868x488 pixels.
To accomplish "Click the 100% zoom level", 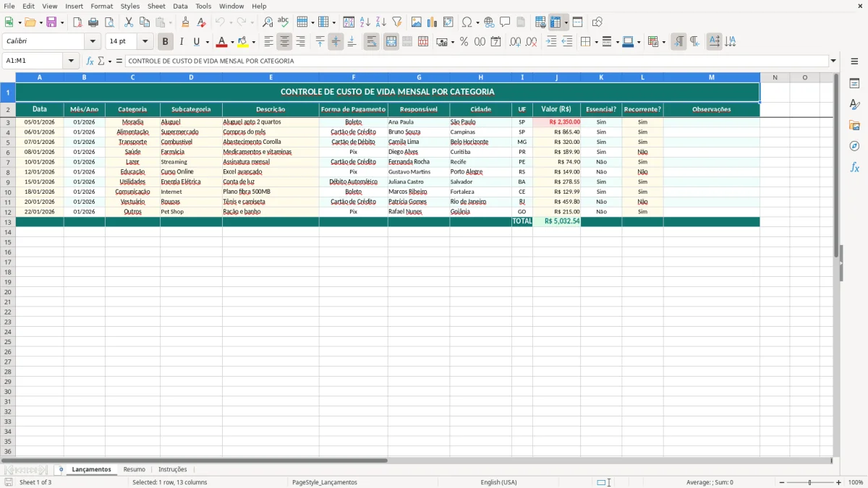I will pyautogui.click(x=856, y=482).
